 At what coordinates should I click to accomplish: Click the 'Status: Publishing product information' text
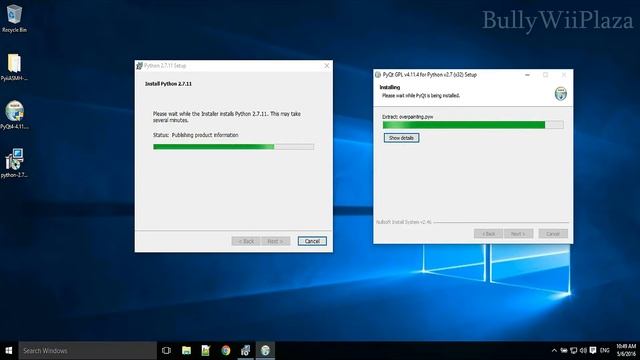click(x=196, y=135)
